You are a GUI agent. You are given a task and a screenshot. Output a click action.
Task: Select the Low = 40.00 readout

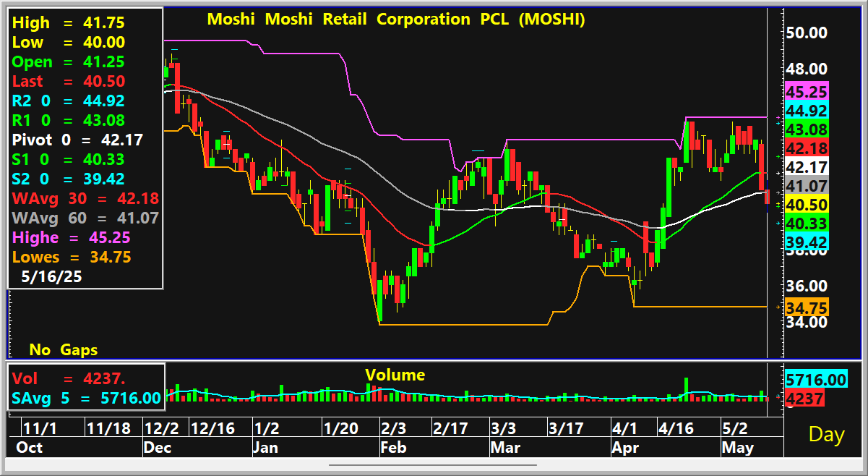[68, 43]
